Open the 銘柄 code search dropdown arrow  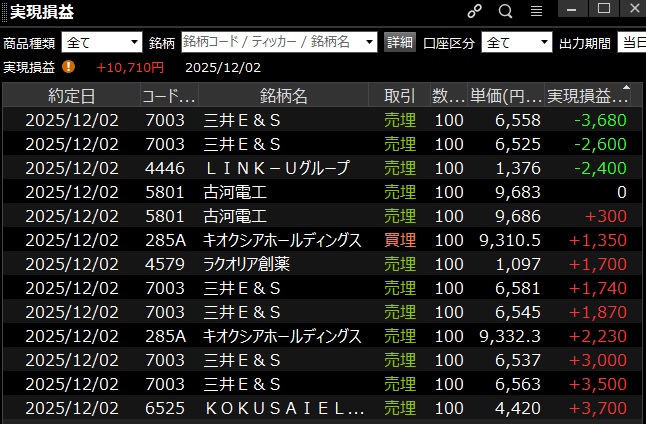(x=368, y=43)
